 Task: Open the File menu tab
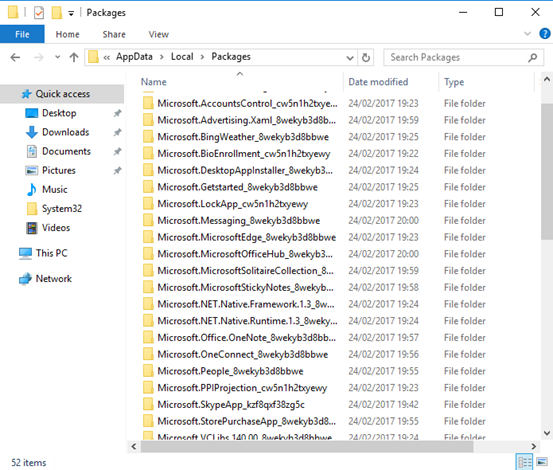(22, 34)
